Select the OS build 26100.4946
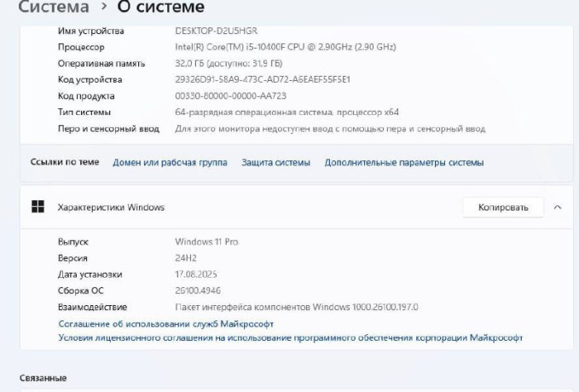Viewport: 579px width, 392px height. 198,291
